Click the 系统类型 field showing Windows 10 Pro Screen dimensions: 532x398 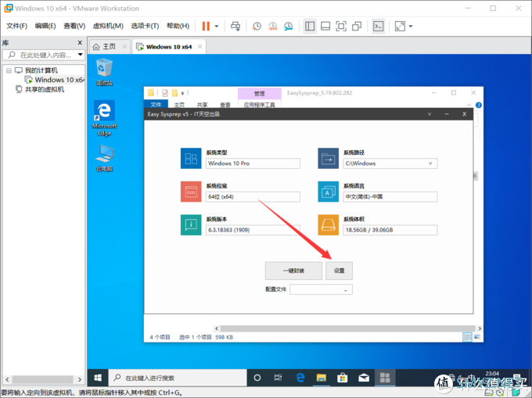[253, 163]
